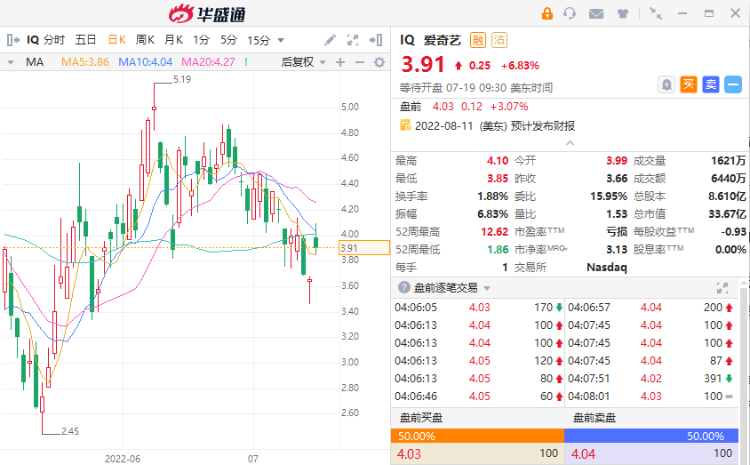The width and height of the screenshot is (750, 465).
Task: Click the 成交量 value 1621万
Action: (728, 161)
